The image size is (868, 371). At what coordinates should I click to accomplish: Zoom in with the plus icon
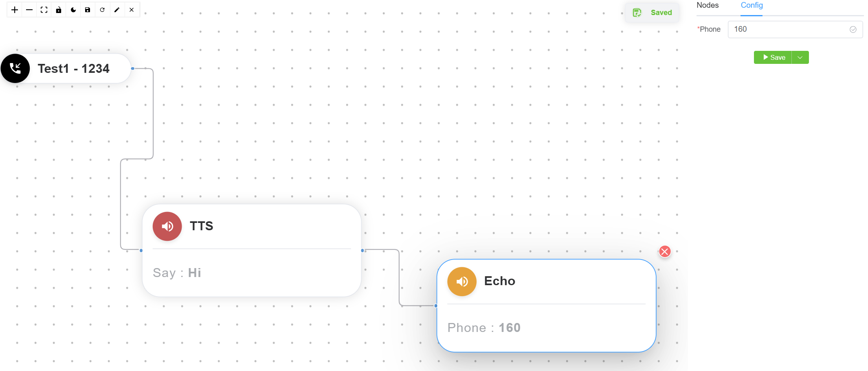[x=15, y=10]
